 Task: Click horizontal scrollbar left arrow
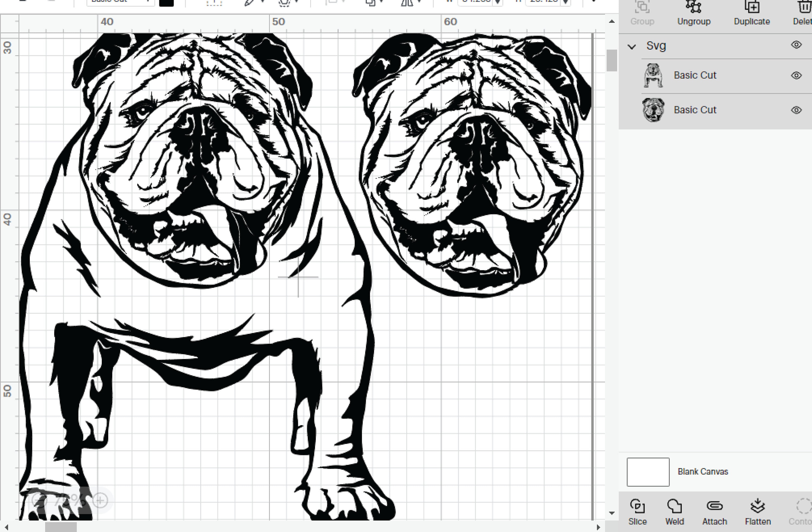[6, 527]
